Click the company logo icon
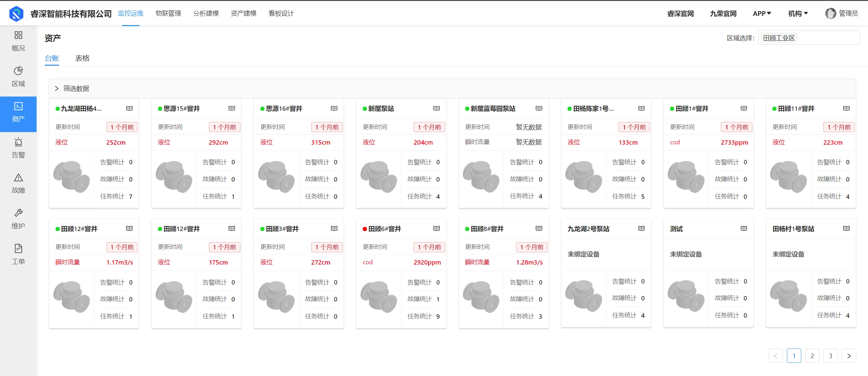The height and width of the screenshot is (376, 868). (16, 14)
